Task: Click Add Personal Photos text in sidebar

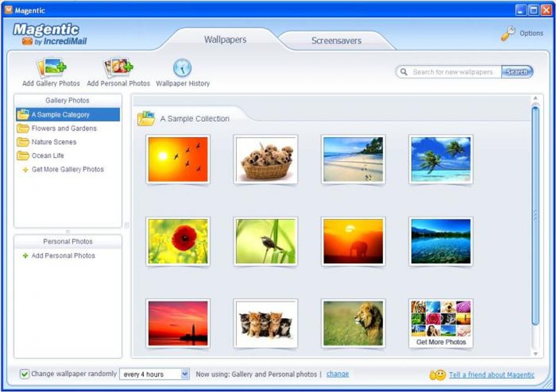Action: pyautogui.click(x=63, y=256)
